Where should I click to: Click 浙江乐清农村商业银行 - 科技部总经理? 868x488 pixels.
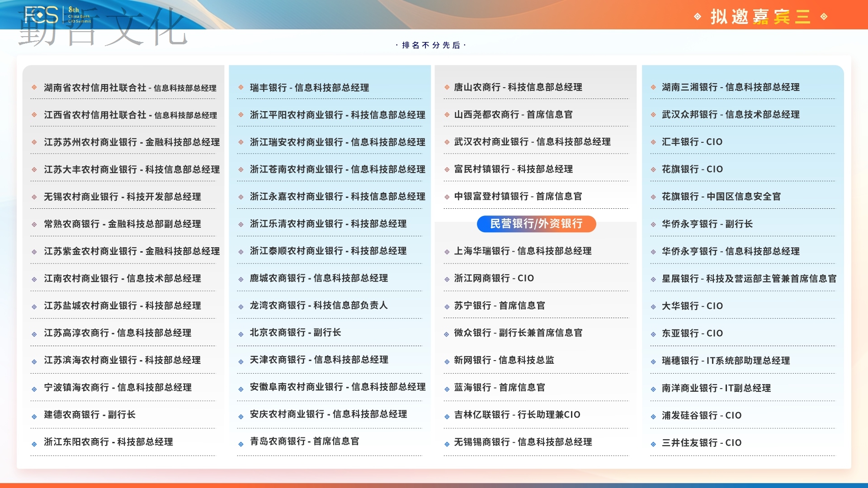click(x=328, y=224)
